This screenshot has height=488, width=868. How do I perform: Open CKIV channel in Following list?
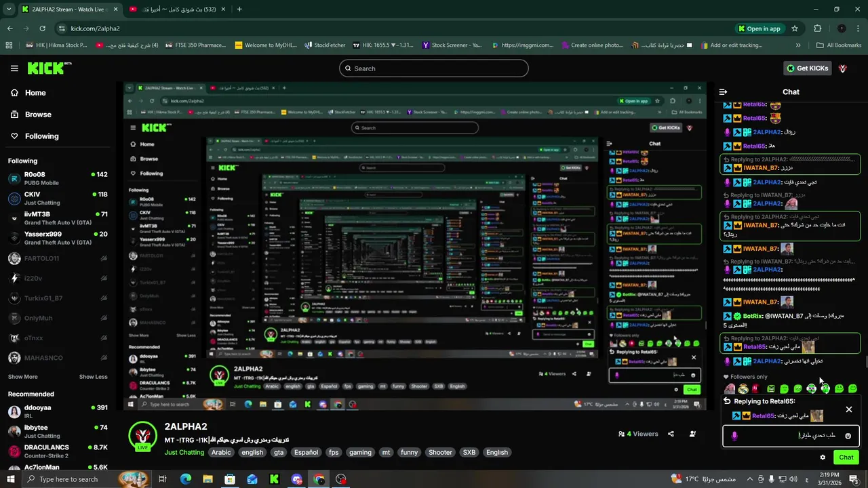click(x=58, y=198)
